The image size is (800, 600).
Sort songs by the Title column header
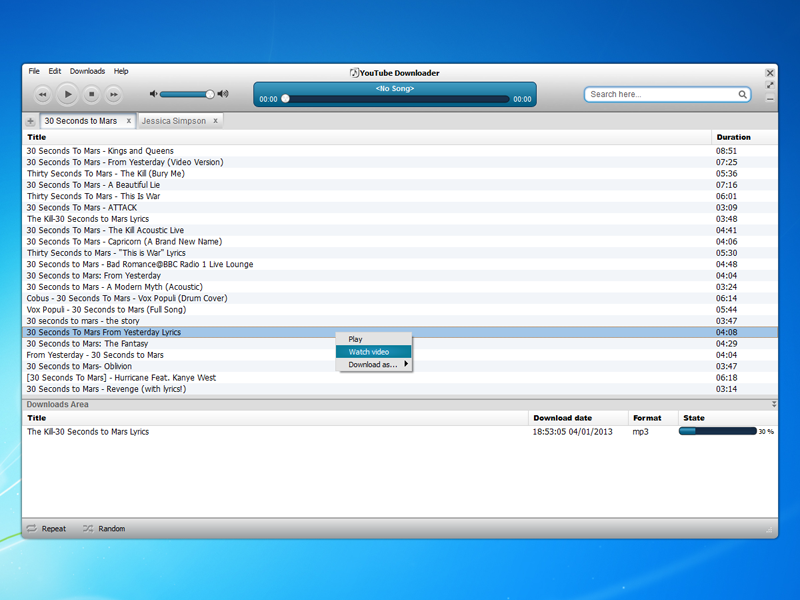coord(367,137)
